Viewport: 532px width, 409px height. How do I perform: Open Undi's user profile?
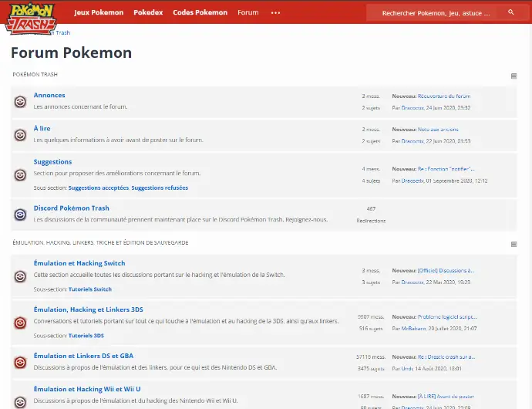pos(407,369)
